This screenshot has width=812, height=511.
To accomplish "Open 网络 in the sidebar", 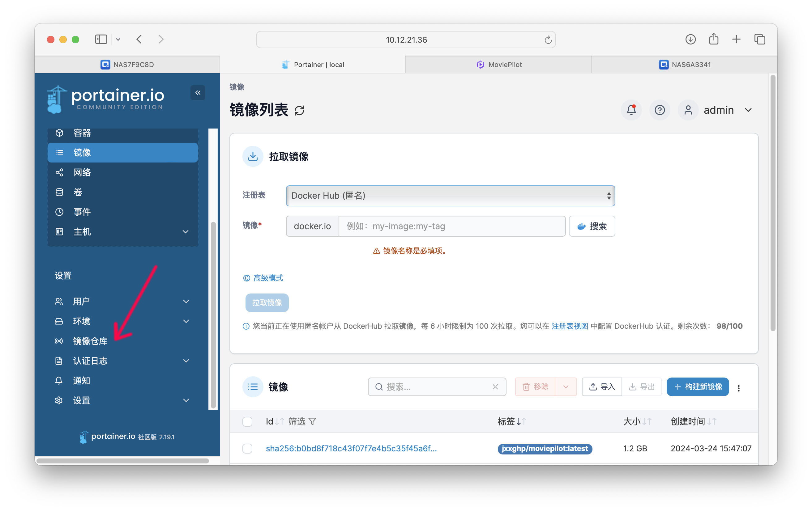I will [x=122, y=172].
